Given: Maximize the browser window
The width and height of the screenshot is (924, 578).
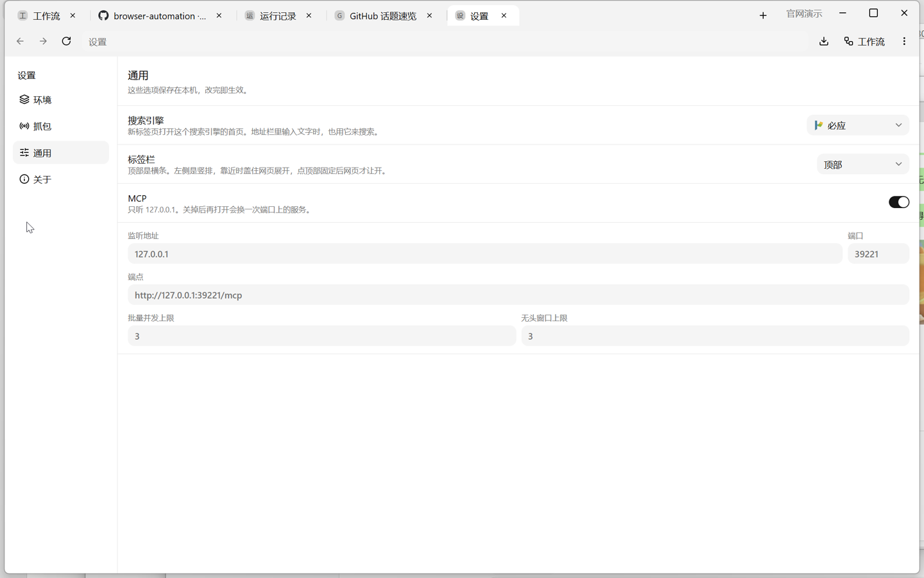Looking at the screenshot, I should pos(873,13).
